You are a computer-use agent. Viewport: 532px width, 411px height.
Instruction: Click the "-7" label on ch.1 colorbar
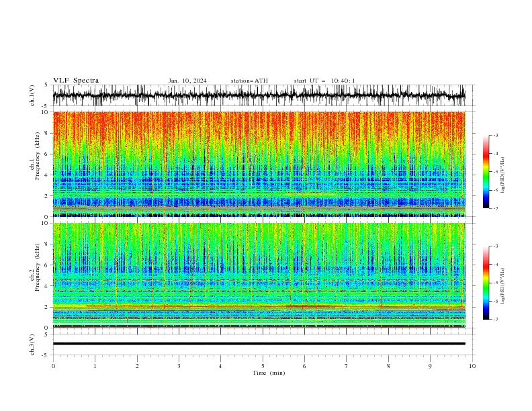495,208
